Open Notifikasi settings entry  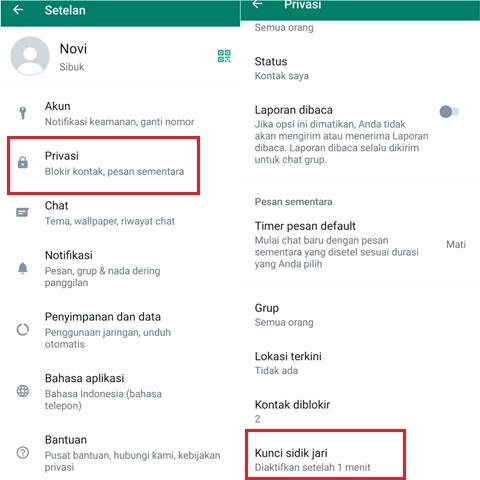click(x=120, y=268)
